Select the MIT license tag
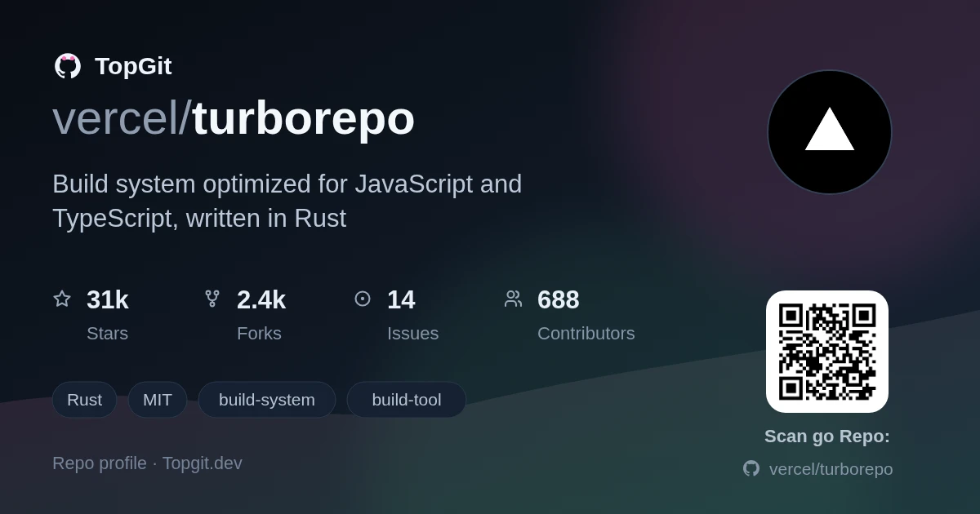The image size is (980, 514). (158, 400)
